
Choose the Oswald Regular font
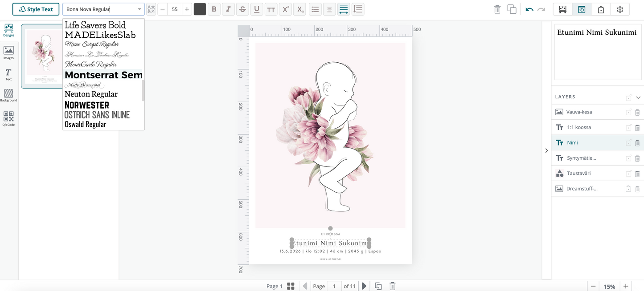point(86,124)
